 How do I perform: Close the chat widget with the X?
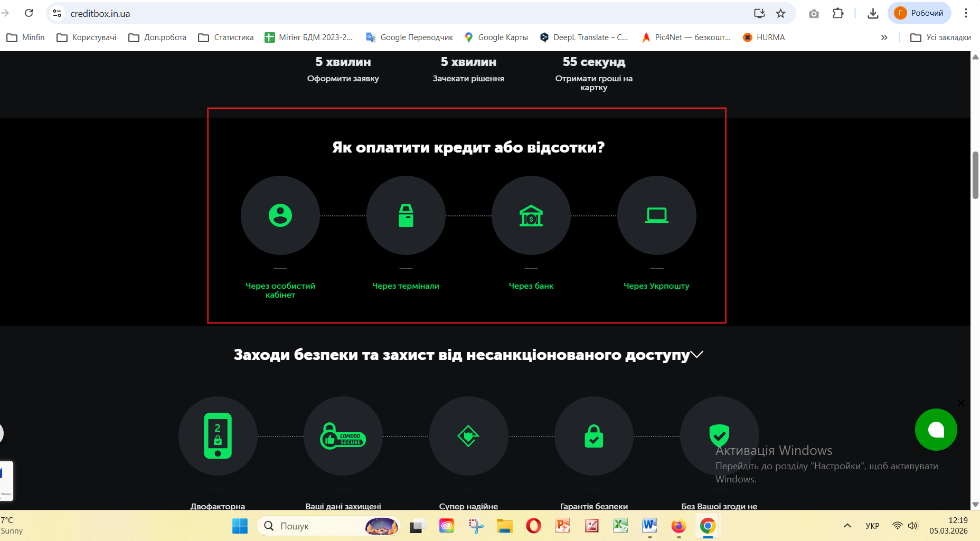tap(961, 403)
